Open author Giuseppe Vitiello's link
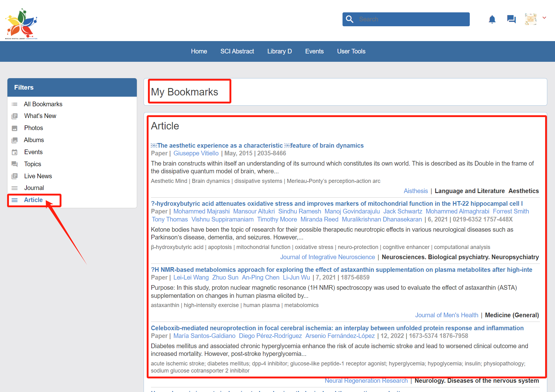555x392 pixels. [196, 153]
